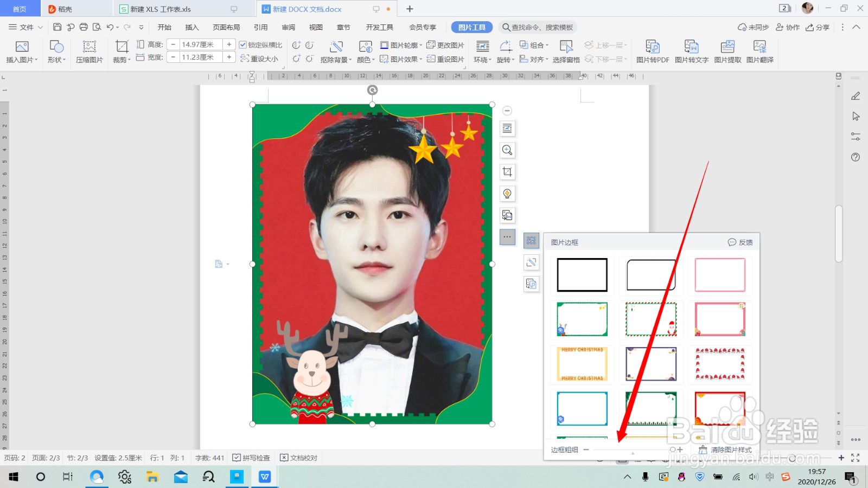Click the 反馈 feedback link in border panel

click(x=741, y=242)
